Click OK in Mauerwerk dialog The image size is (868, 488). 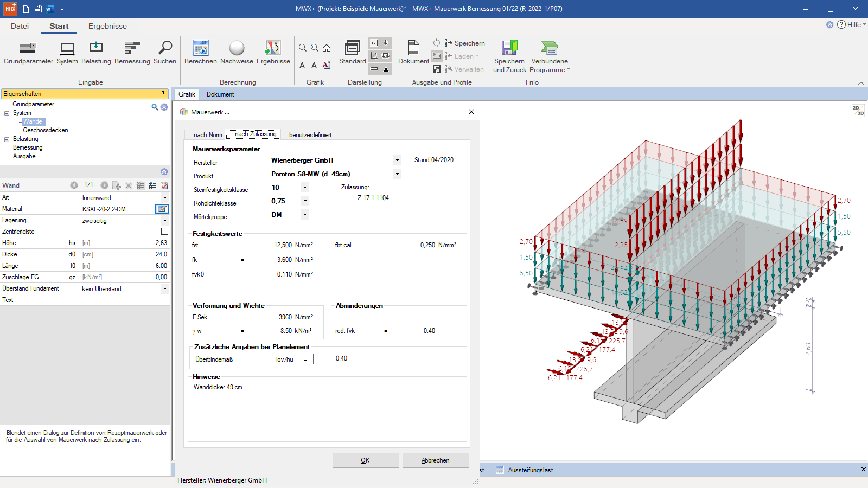(366, 460)
